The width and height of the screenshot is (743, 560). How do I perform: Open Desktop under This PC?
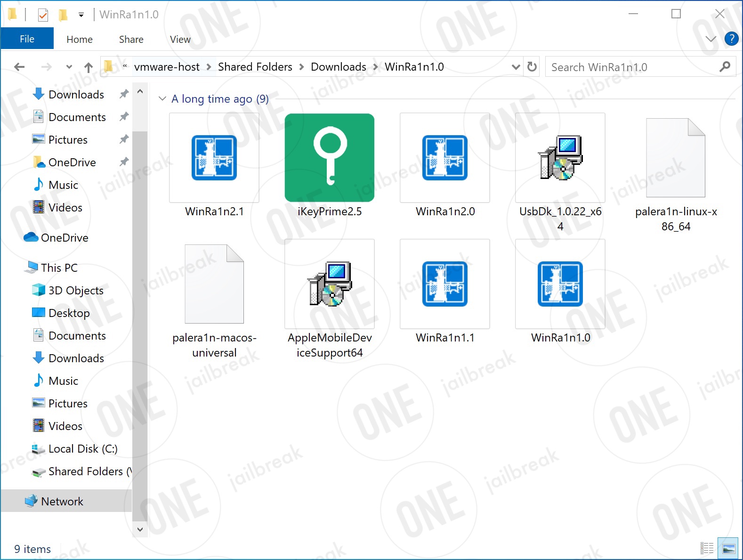coord(69,313)
